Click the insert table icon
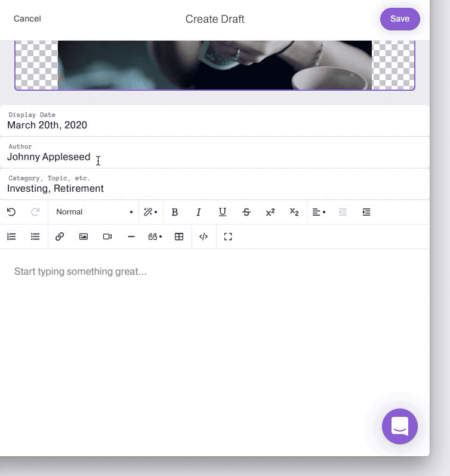Viewport: 450px width, 476px height. pos(179,237)
